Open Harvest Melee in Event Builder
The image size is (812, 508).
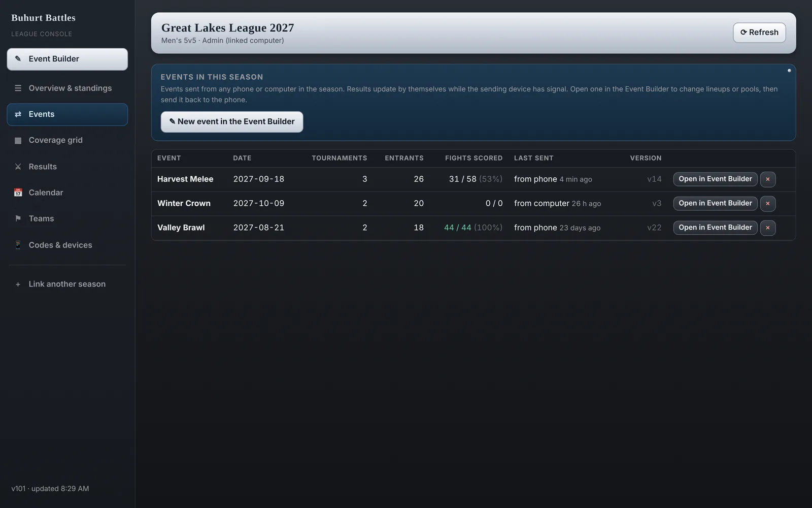[x=716, y=179]
